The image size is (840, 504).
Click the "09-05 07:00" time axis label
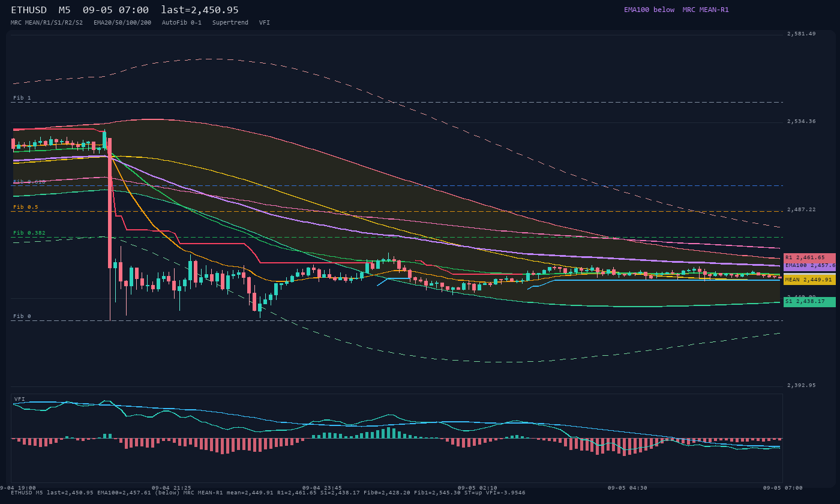click(782, 488)
